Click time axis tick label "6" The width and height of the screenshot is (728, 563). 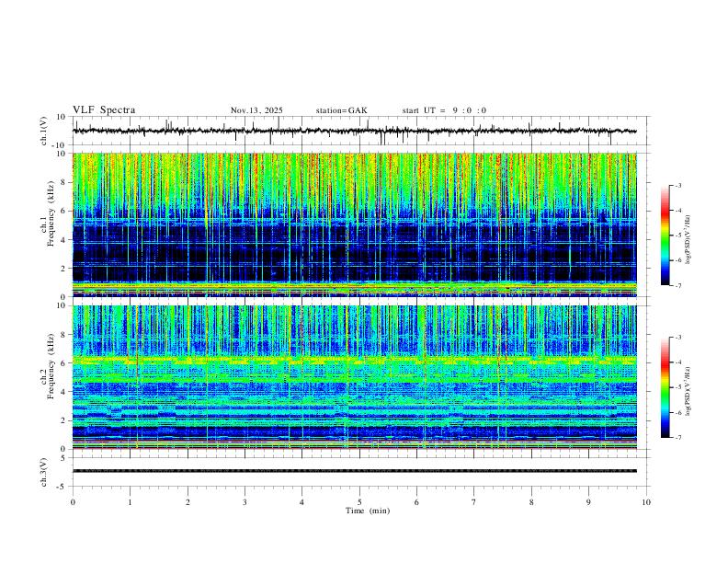pyautogui.click(x=416, y=502)
